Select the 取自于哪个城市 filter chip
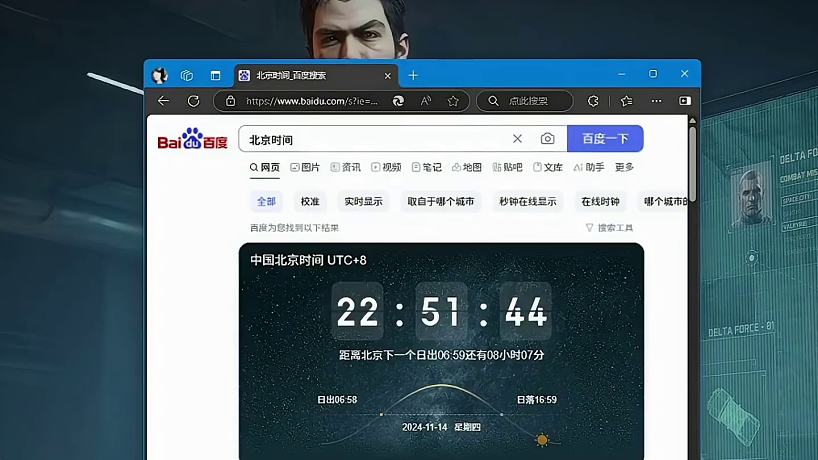 coord(441,201)
